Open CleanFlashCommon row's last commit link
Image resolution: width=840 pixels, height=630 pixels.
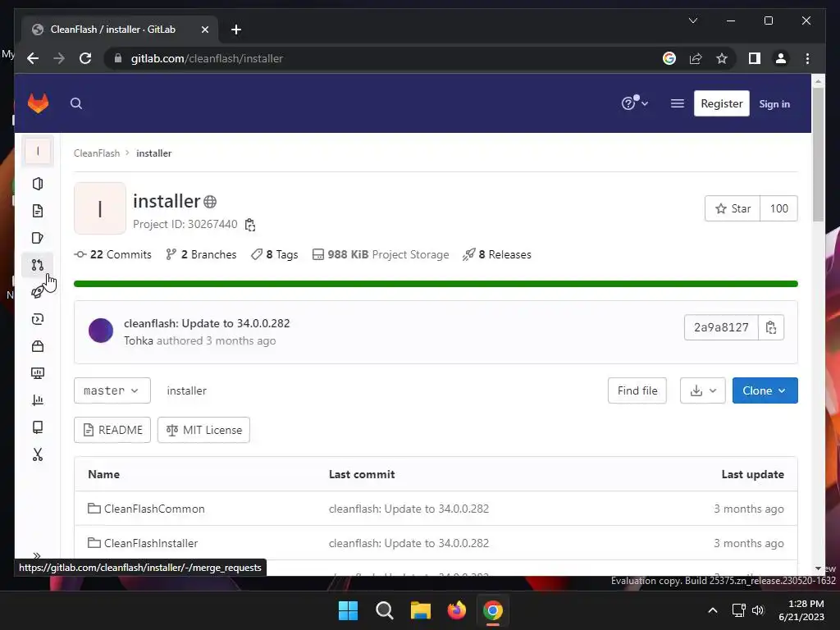pyautogui.click(x=409, y=509)
